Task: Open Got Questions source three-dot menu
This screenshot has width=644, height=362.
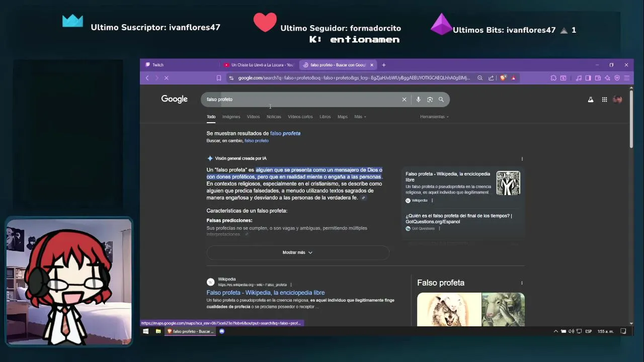Action: pyautogui.click(x=439, y=229)
